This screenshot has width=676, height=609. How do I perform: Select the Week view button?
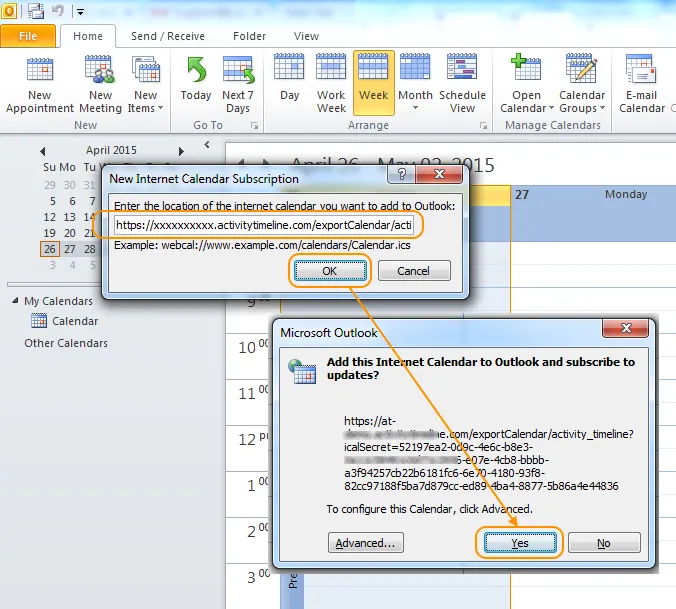click(x=373, y=83)
